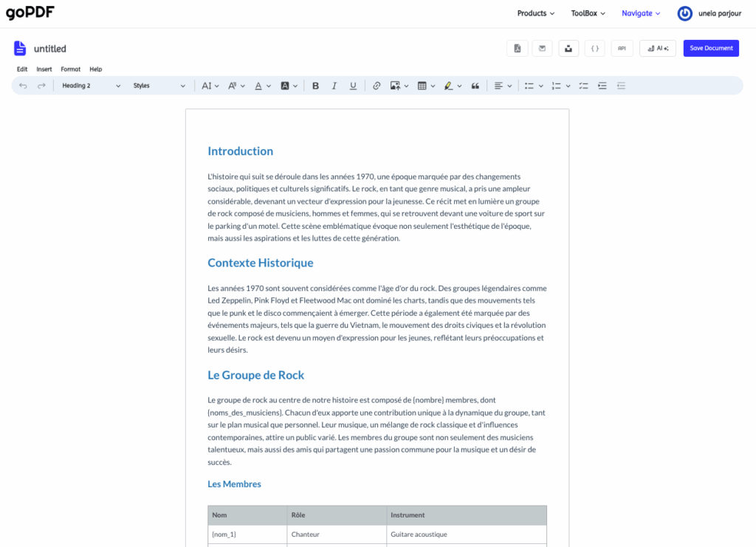Click the email envelope icon button
The width and height of the screenshot is (756, 547).
[543, 48]
